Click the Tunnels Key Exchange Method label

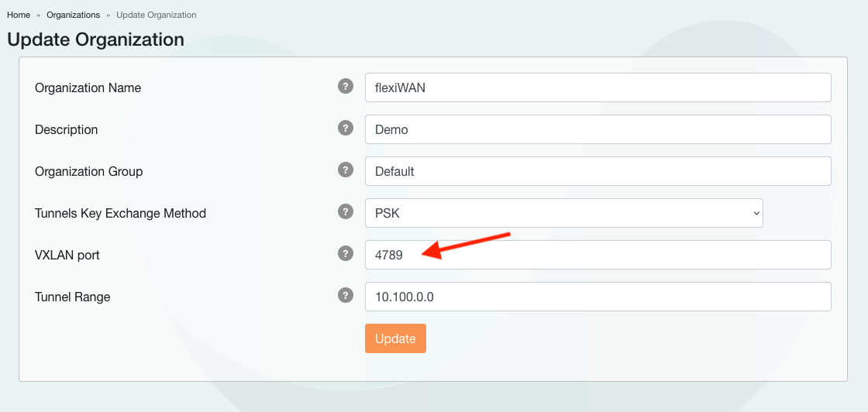coord(120,213)
